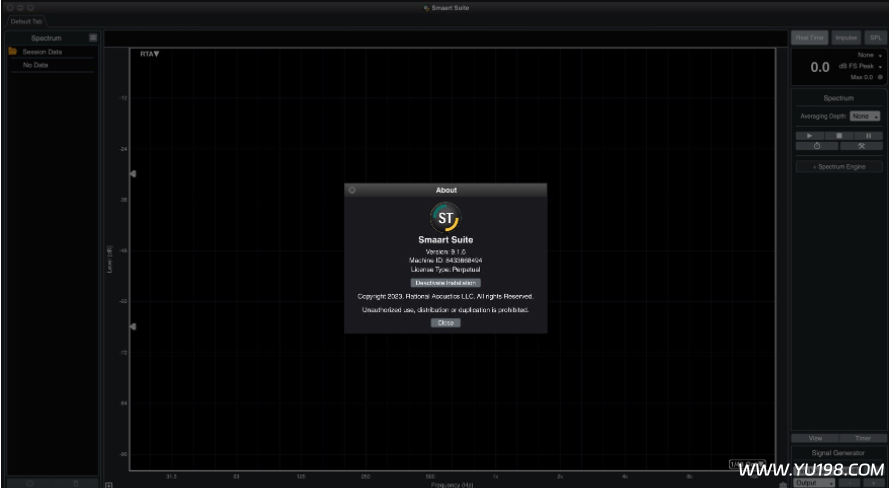The image size is (889, 488).
Task: Open the Spectrum data bar menu icon
Action: click(x=93, y=38)
